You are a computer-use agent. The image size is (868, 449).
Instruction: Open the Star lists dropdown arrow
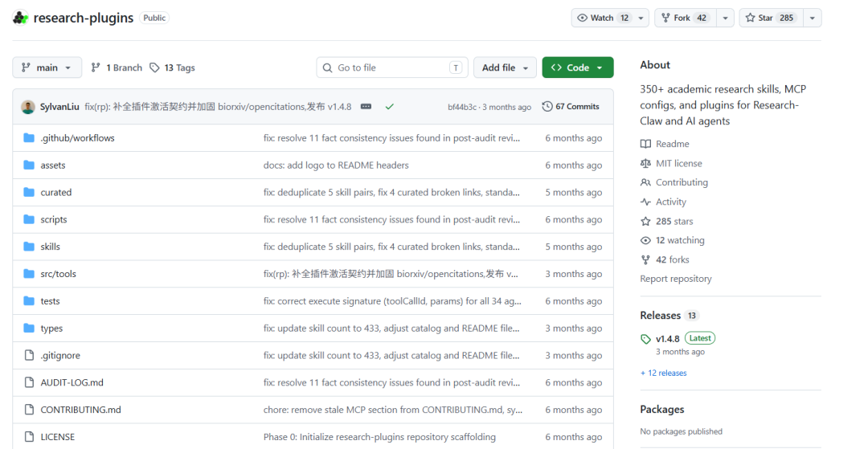point(812,18)
